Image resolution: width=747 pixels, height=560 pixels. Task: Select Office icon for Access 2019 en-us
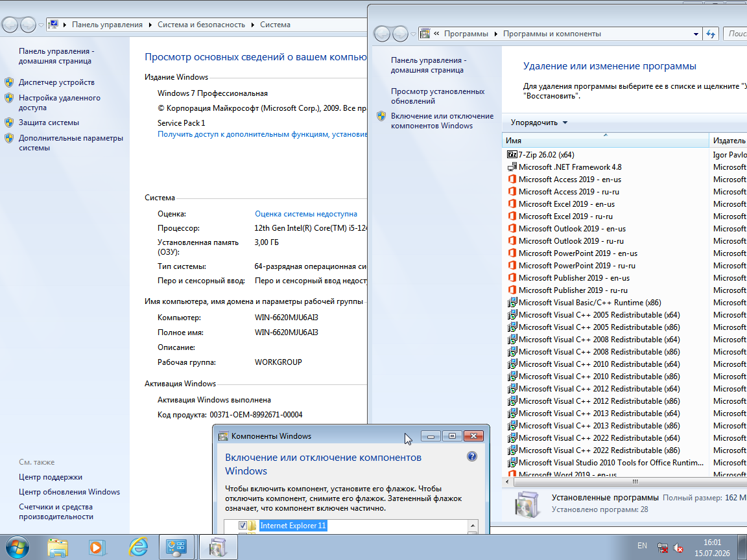(x=512, y=179)
